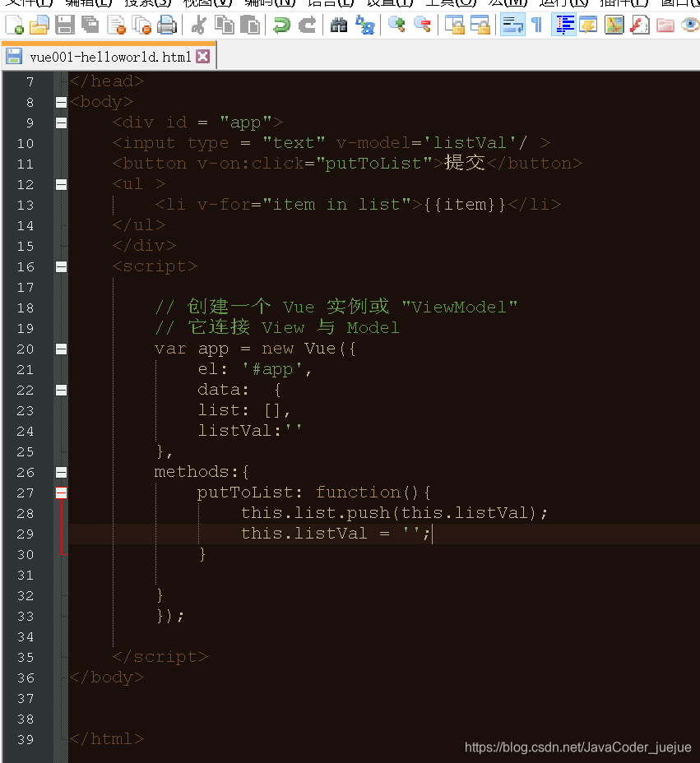
Task: Click the comment '// 它连接 View 与 Model'
Action: (x=277, y=327)
